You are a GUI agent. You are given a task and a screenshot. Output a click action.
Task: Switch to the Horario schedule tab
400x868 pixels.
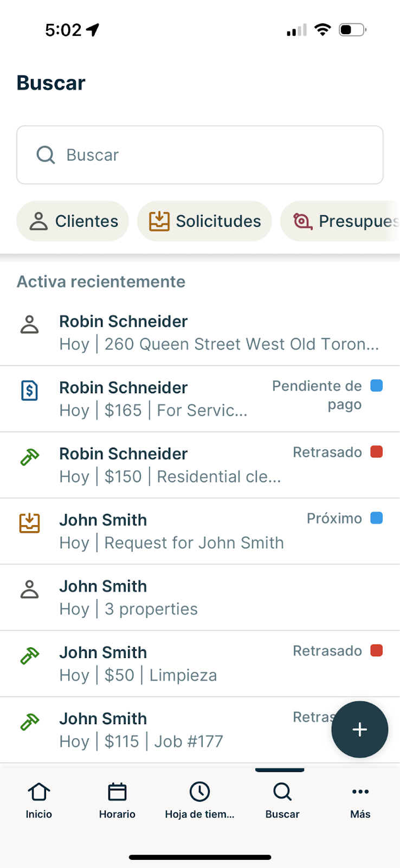117,800
